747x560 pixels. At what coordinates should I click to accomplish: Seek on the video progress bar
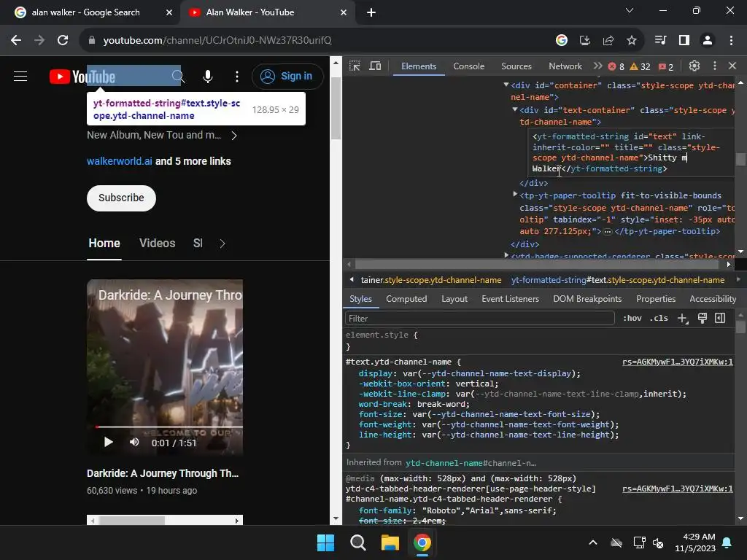[x=169, y=427]
